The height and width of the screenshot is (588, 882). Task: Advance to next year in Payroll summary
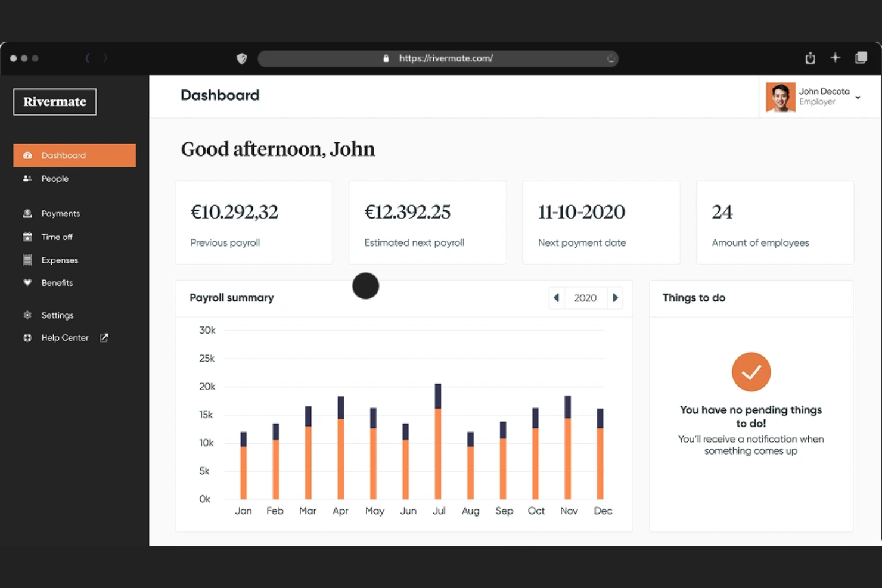pyautogui.click(x=616, y=297)
